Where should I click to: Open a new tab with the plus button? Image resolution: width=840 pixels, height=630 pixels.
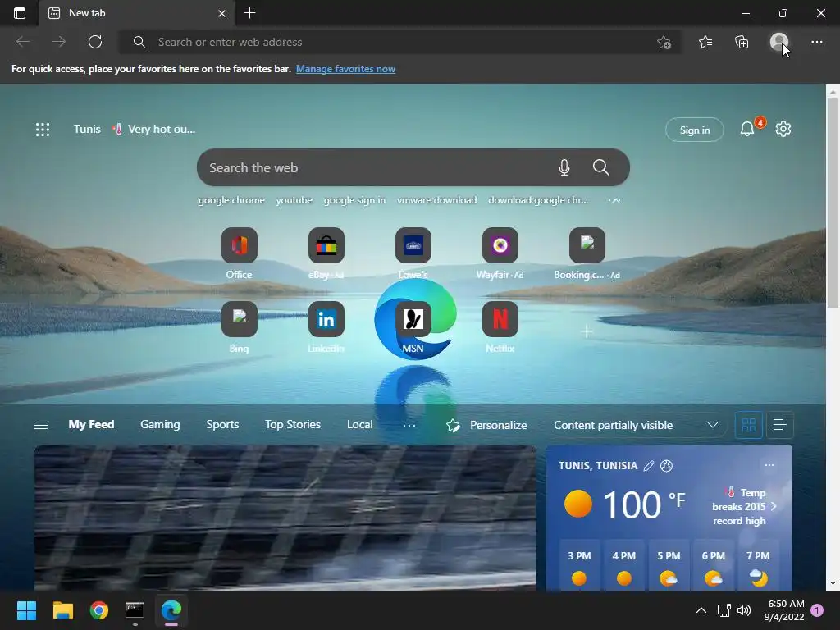(x=249, y=13)
